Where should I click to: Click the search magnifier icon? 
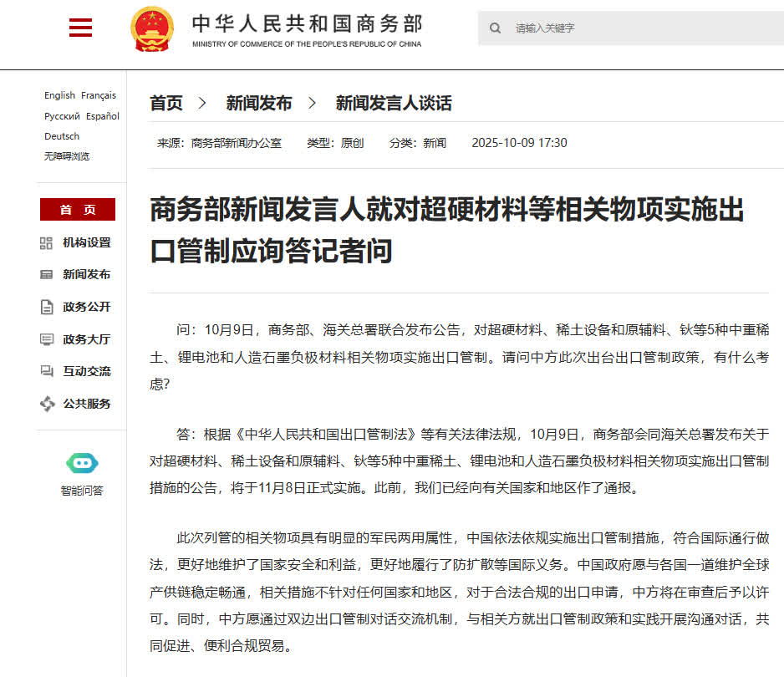pyautogui.click(x=496, y=28)
